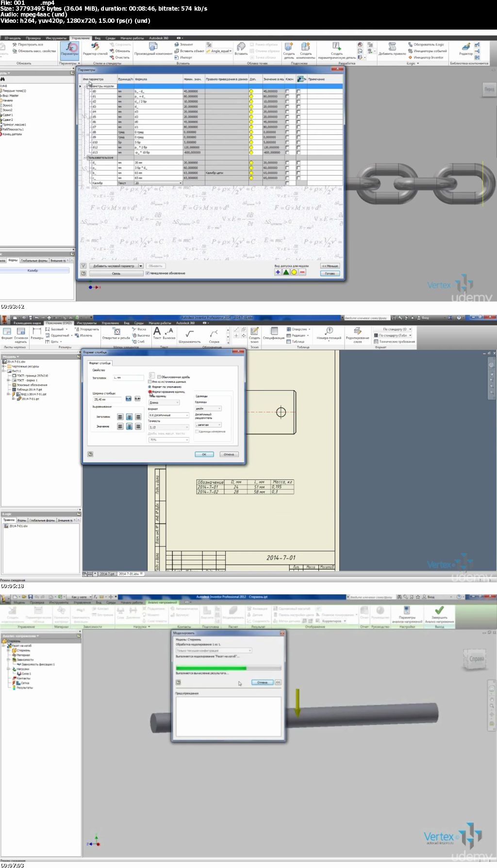This screenshot has width=497, height=868.
Task: Select Формат по умолчанию radio button
Action: coord(149,387)
